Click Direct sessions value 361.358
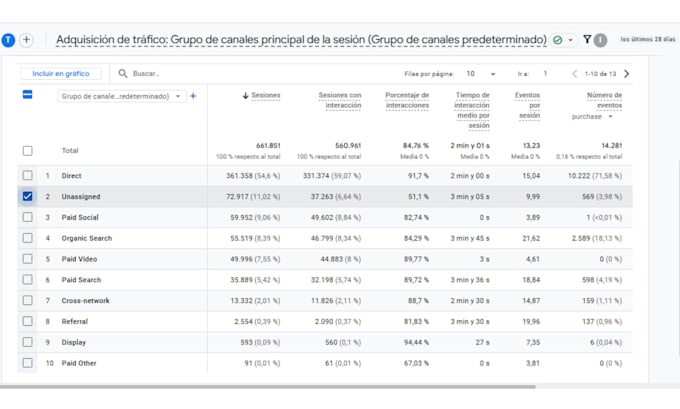 [239, 176]
